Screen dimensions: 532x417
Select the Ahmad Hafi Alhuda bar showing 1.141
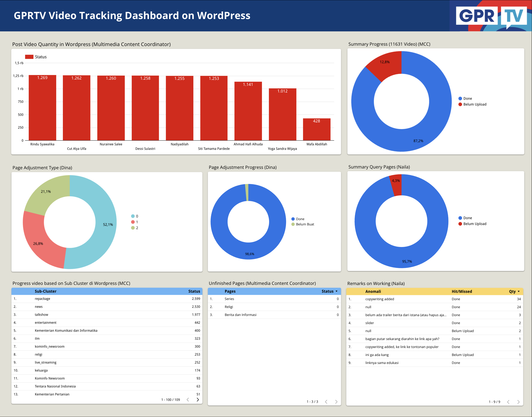[x=248, y=111]
